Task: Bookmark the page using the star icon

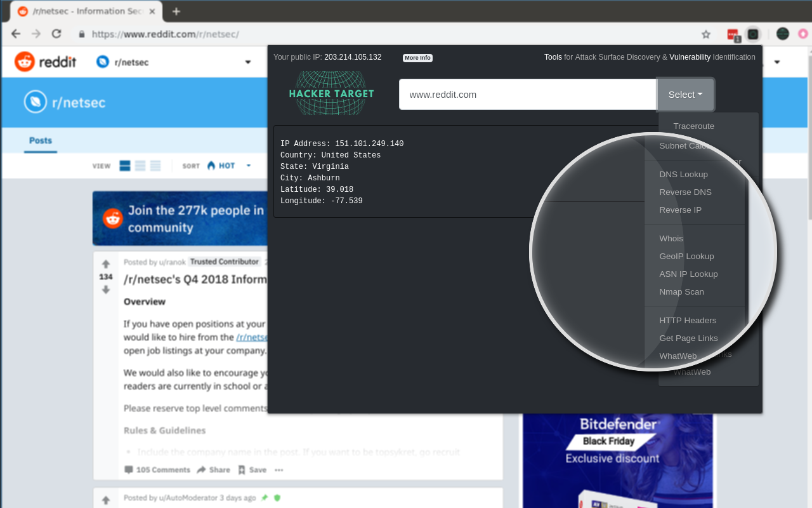Action: pyautogui.click(x=705, y=34)
